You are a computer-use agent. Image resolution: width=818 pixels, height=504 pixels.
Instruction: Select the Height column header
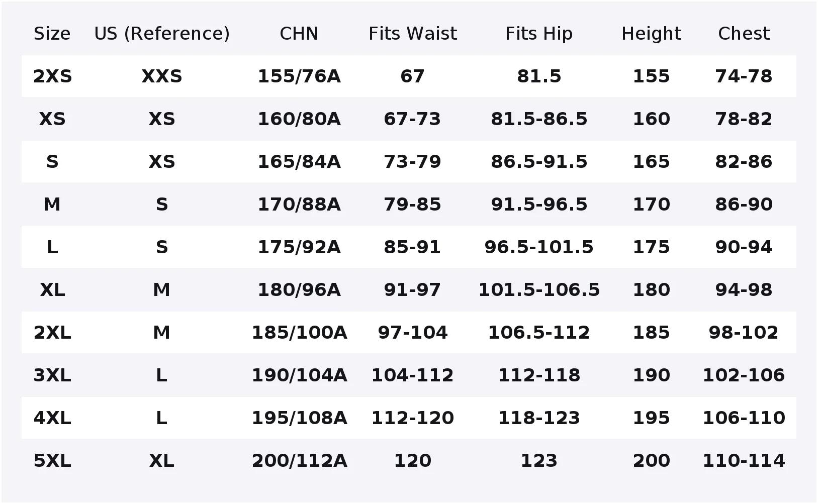pos(651,34)
